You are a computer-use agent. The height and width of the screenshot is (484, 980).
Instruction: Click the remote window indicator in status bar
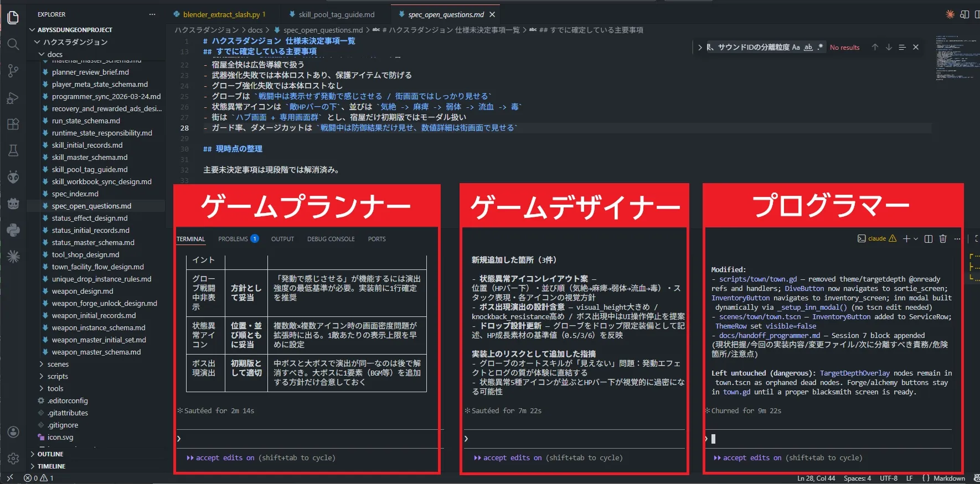tap(9, 478)
